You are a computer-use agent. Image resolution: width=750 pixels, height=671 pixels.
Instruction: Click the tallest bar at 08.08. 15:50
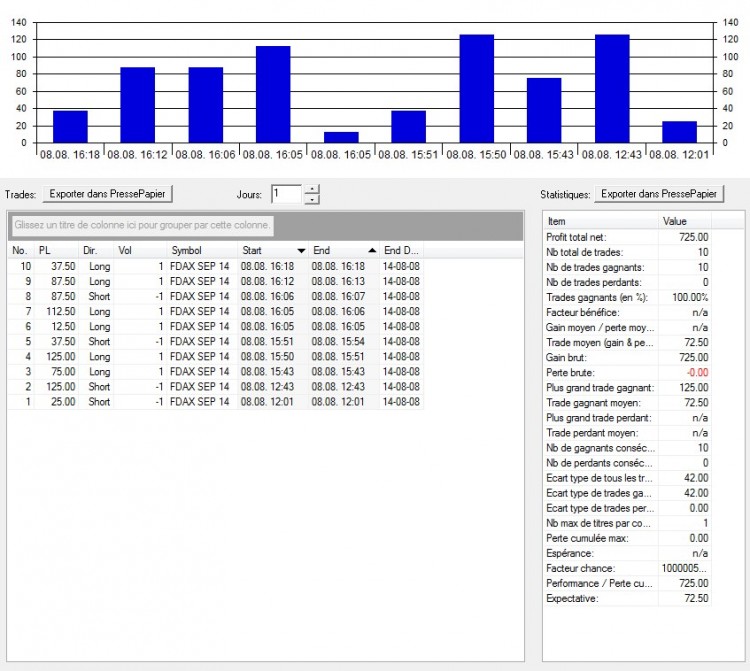point(476,89)
